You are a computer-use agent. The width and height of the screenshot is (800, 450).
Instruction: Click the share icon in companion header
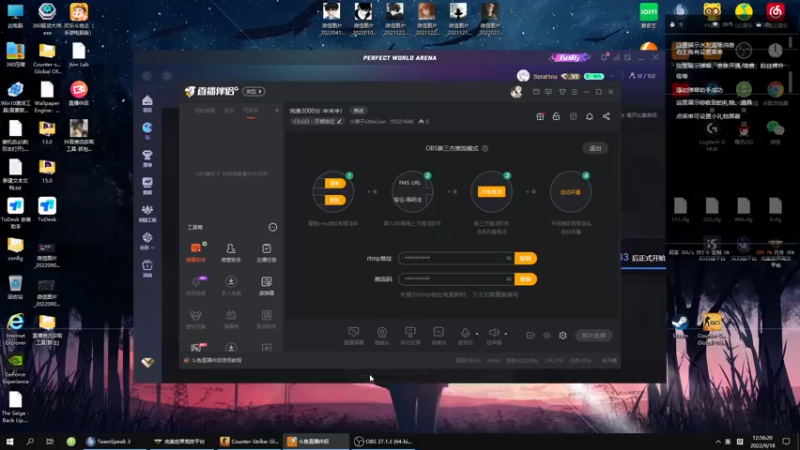tap(606, 116)
